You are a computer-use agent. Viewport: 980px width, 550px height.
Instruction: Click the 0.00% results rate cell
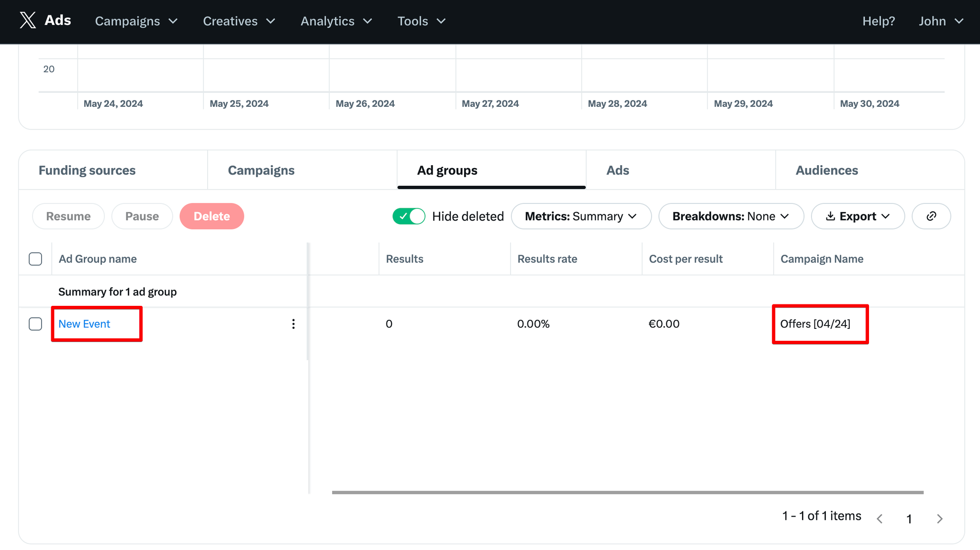pos(534,324)
